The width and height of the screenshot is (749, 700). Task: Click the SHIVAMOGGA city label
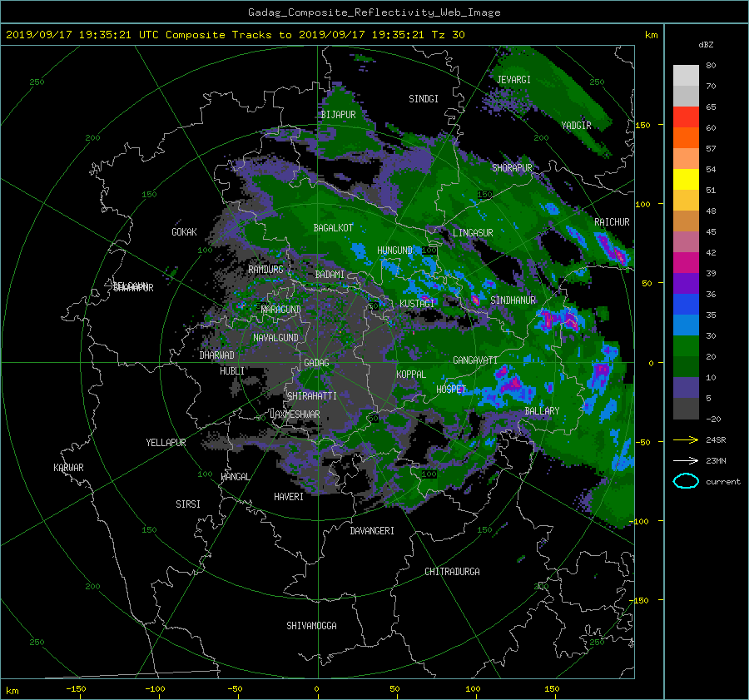click(311, 626)
